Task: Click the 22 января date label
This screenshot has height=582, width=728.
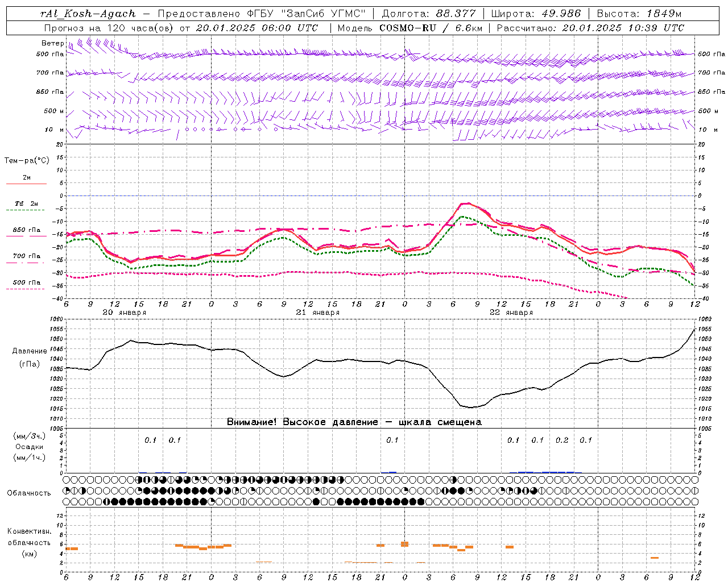Action: coord(511,313)
